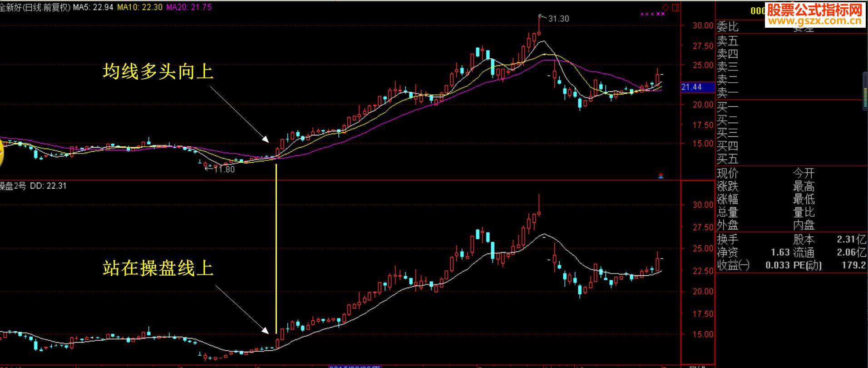Click the 总量 field label
This screenshot has height=368, width=868.
click(728, 212)
